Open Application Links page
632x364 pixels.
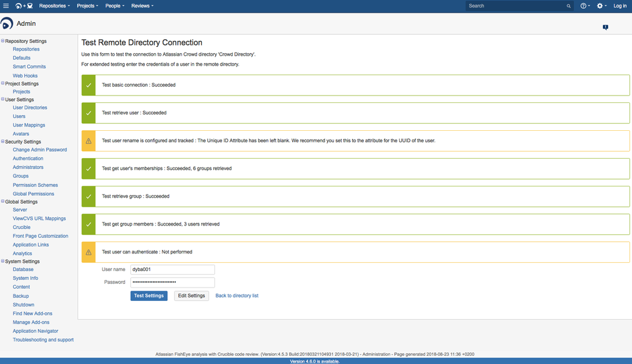tap(30, 245)
